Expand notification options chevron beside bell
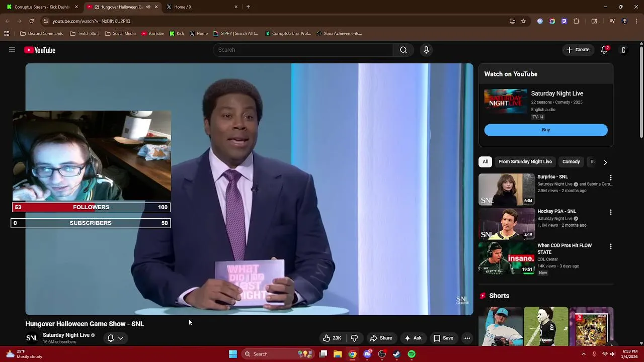Viewport: 644px width, 362px height. [x=121, y=338]
